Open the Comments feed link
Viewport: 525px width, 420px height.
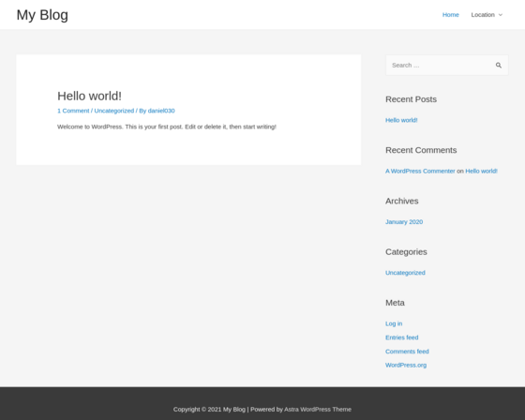[407, 352]
